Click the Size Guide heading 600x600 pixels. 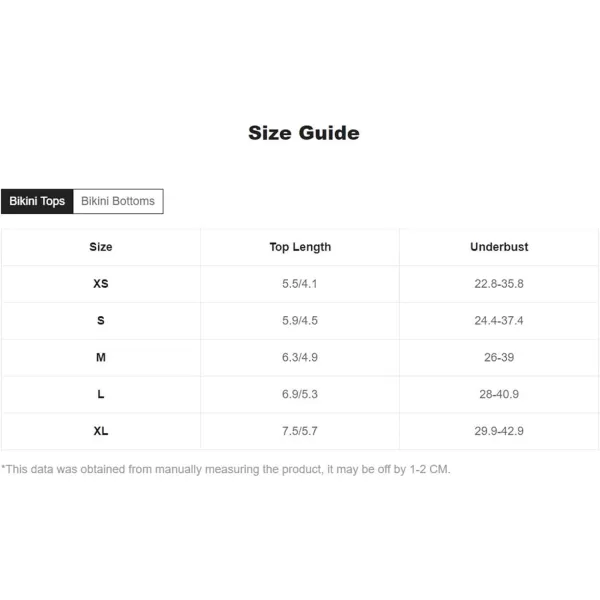click(304, 133)
